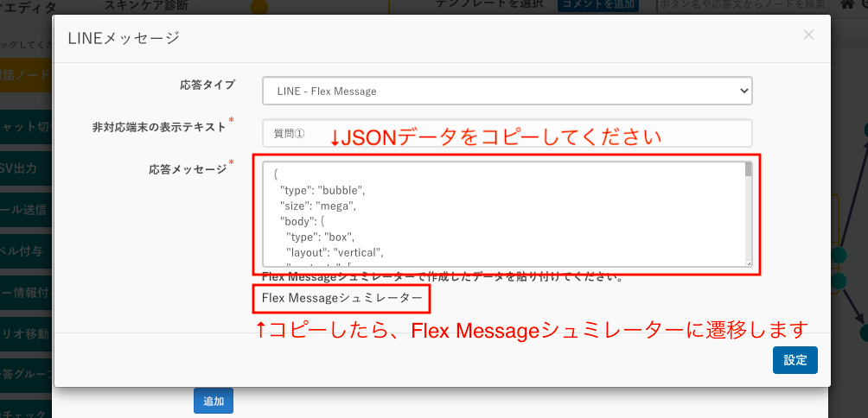Select the メール送信 sidebar node

tap(26, 209)
